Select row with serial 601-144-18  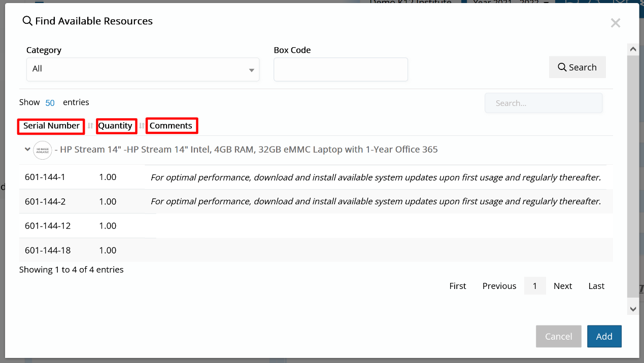coord(316,250)
